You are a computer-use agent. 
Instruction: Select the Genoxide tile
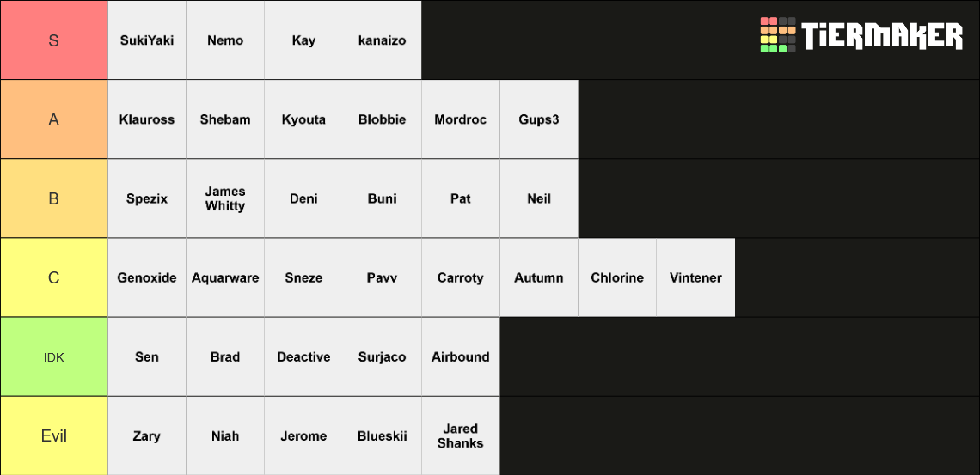click(147, 277)
